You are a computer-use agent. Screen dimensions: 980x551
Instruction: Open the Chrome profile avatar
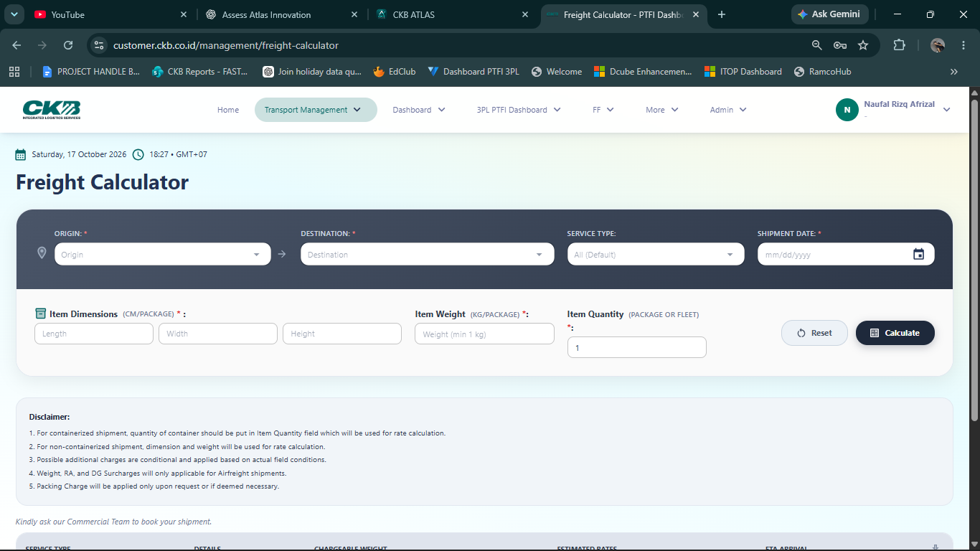(x=938, y=45)
